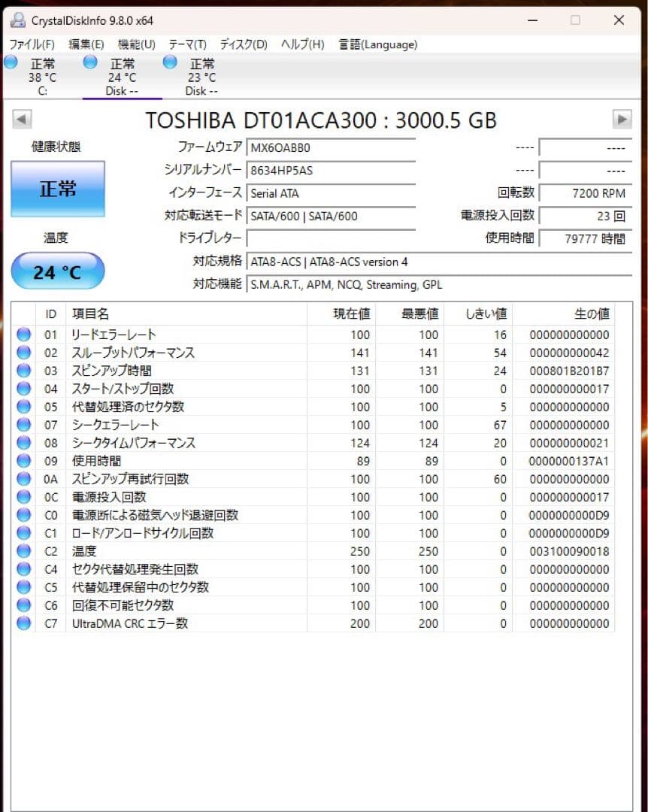This screenshot has width=648, height=812.
Task: Click raw value 0000000137A1 in 使用時間 row
Action: [569, 461]
